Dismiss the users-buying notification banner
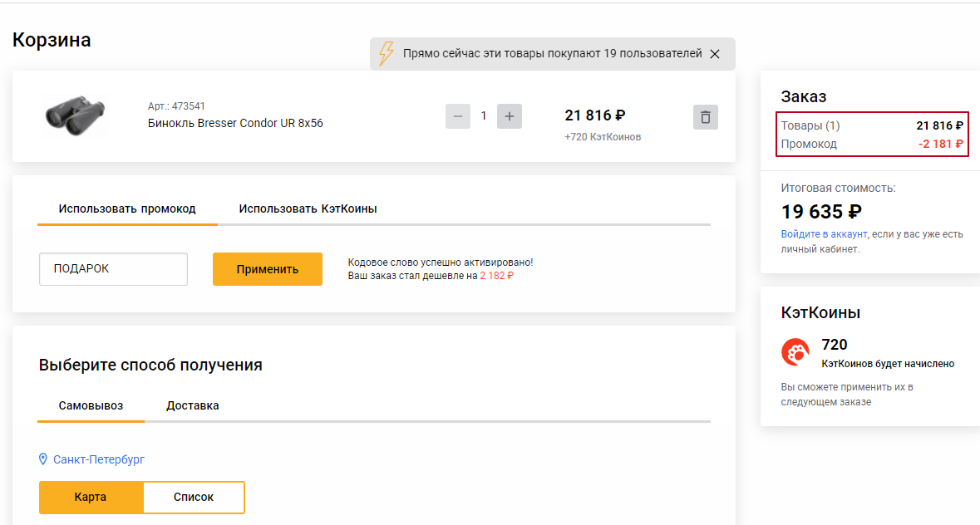The image size is (980, 525). coord(715,54)
